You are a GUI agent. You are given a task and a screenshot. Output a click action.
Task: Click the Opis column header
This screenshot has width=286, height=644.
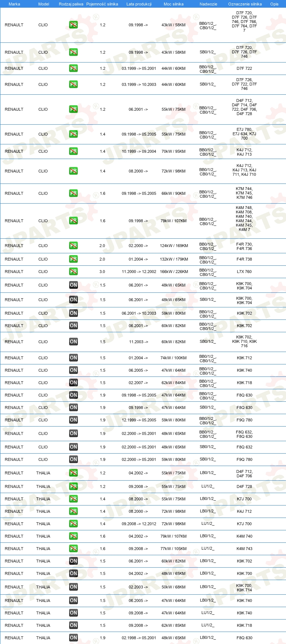(274, 4)
